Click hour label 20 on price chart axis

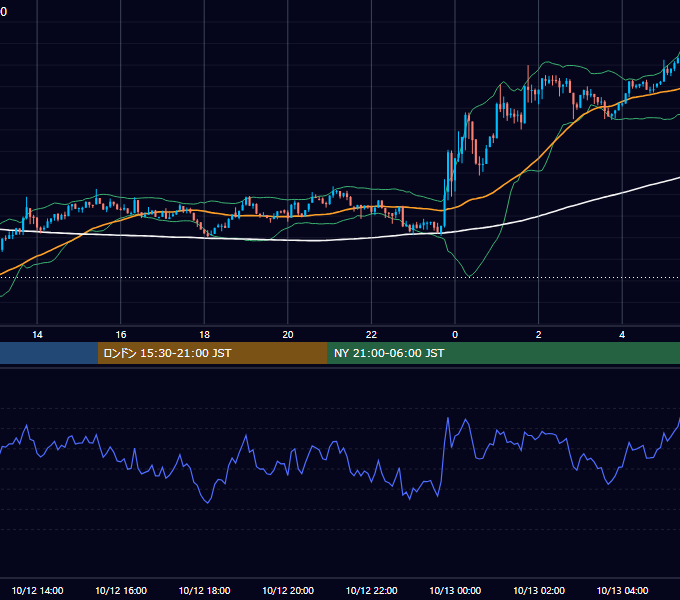[x=288, y=335]
